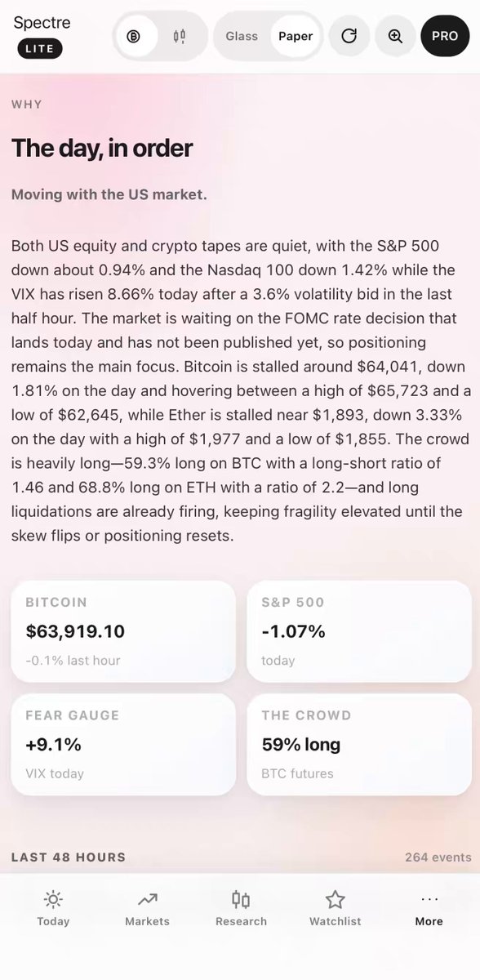
Task: Switch to candlestick chart view icon
Action: [x=180, y=36]
